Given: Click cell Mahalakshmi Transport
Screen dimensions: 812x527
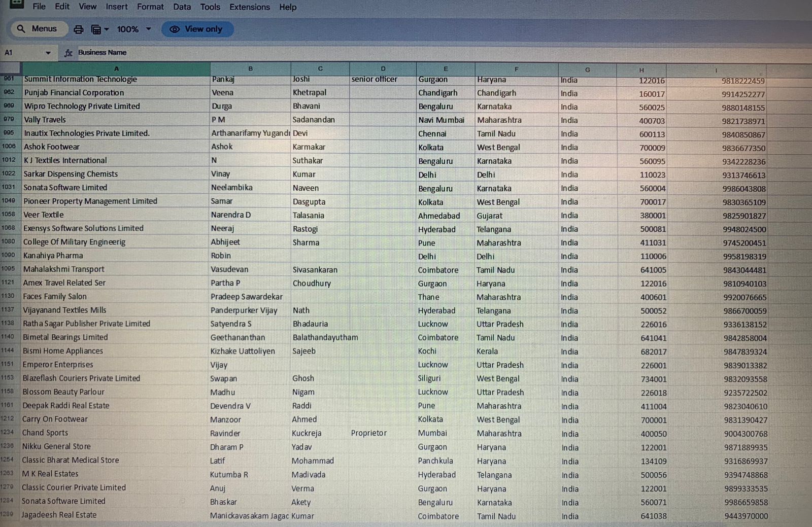Looking at the screenshot, I should pos(63,269).
